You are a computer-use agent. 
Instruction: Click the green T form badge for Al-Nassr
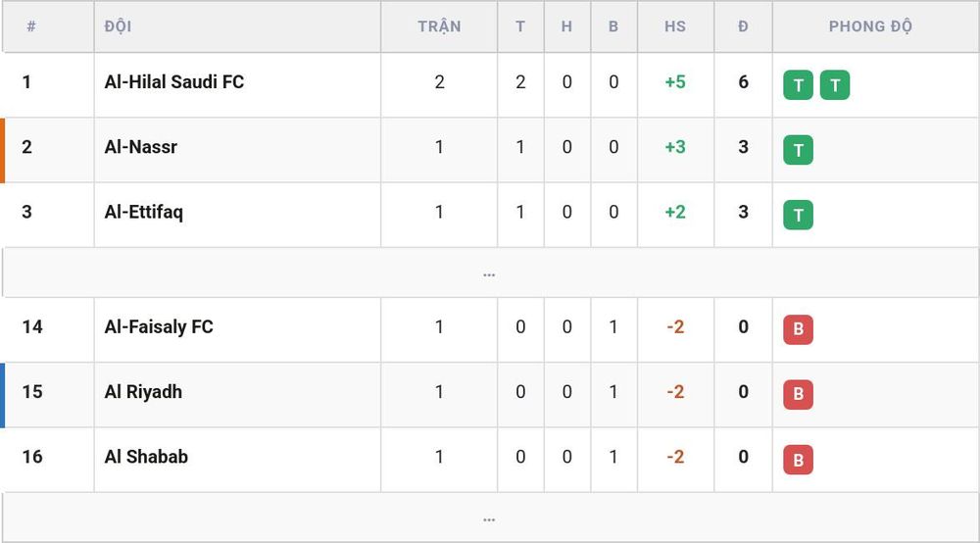click(798, 150)
